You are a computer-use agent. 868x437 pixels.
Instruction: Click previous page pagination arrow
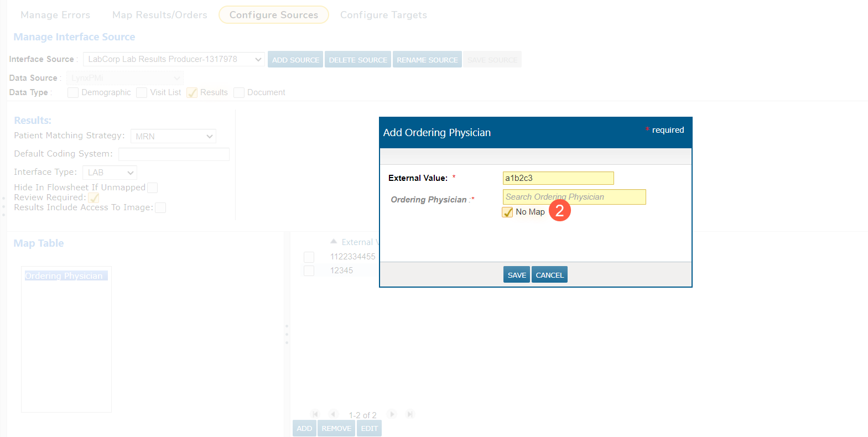pyautogui.click(x=333, y=414)
